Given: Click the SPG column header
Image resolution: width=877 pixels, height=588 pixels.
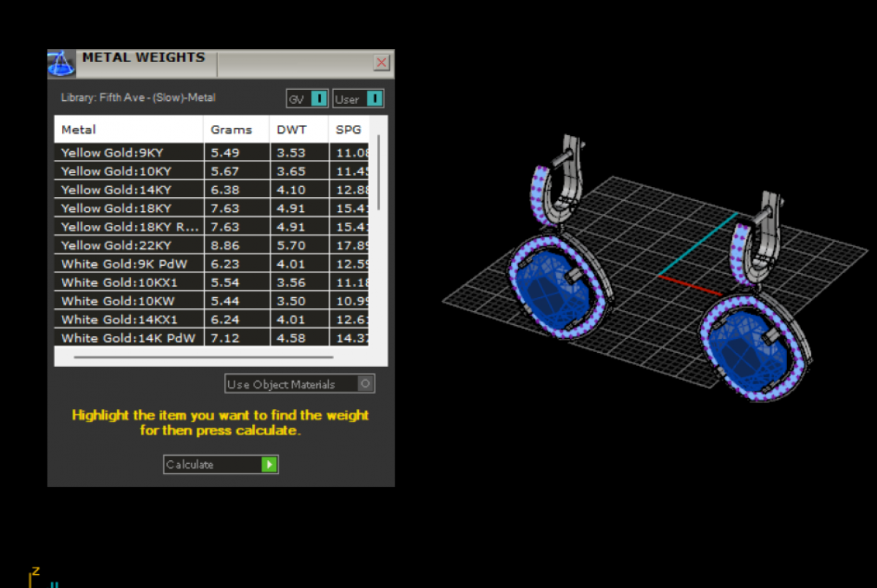Looking at the screenshot, I should pyautogui.click(x=349, y=130).
